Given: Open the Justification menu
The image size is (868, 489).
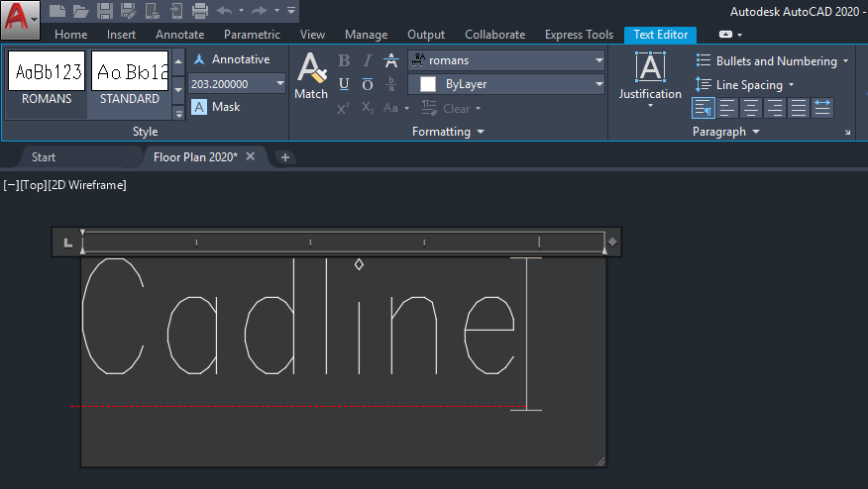Looking at the screenshot, I should tap(650, 78).
